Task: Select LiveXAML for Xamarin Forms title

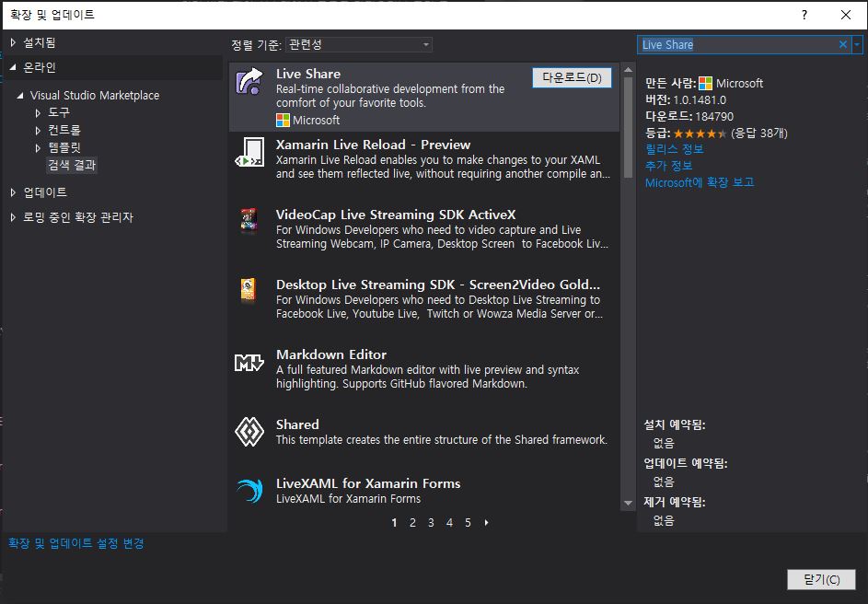Action: [368, 483]
